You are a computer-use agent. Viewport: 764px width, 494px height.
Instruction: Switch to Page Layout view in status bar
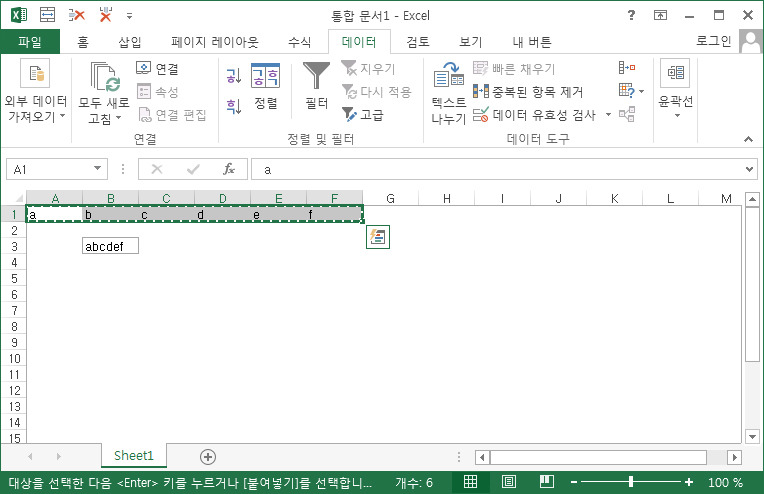(x=509, y=482)
